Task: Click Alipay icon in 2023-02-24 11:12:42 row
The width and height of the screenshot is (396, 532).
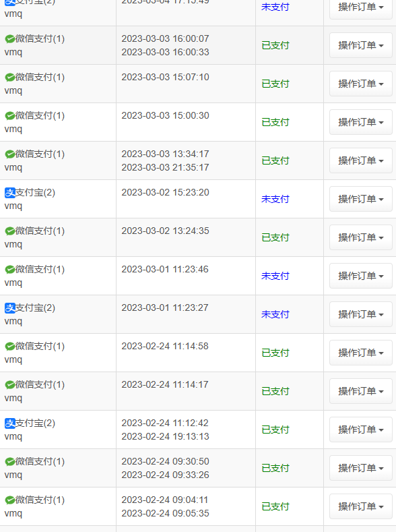Action: 10,423
